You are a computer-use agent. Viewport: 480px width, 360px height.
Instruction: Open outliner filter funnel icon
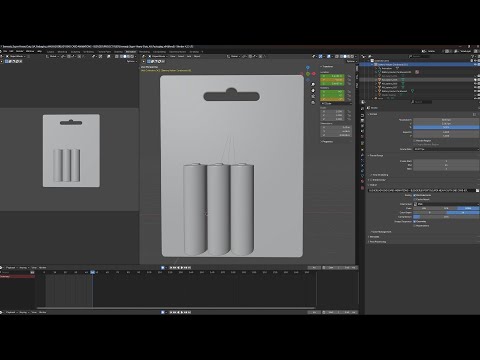[x=472, y=56]
